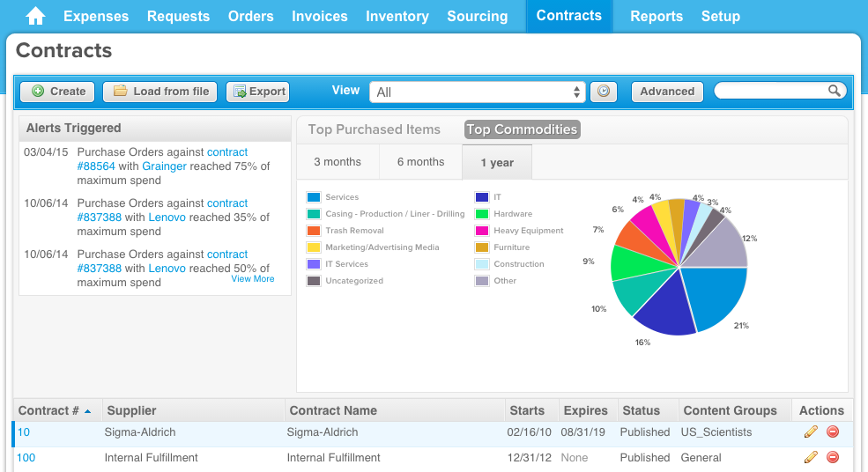Open the Invoices menu

tap(319, 16)
